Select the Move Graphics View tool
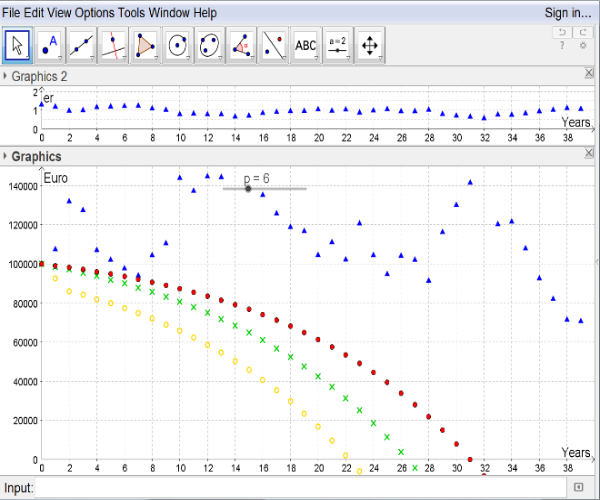 370,45
